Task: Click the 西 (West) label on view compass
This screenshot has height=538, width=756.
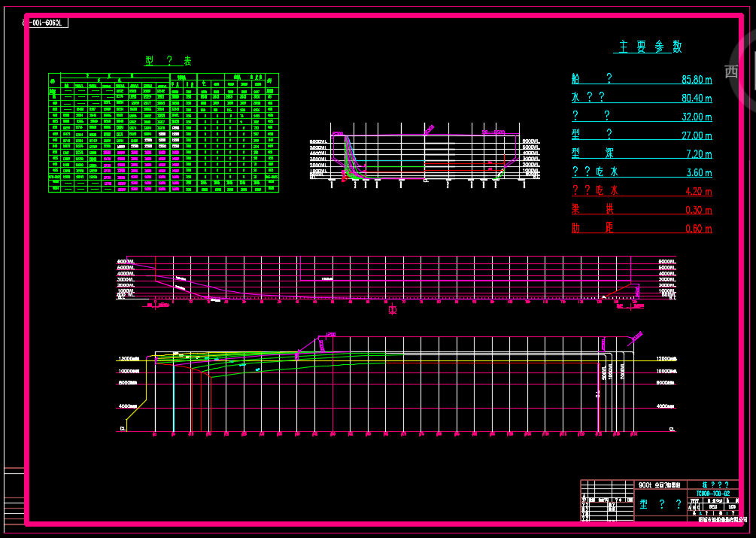Action: click(x=731, y=71)
